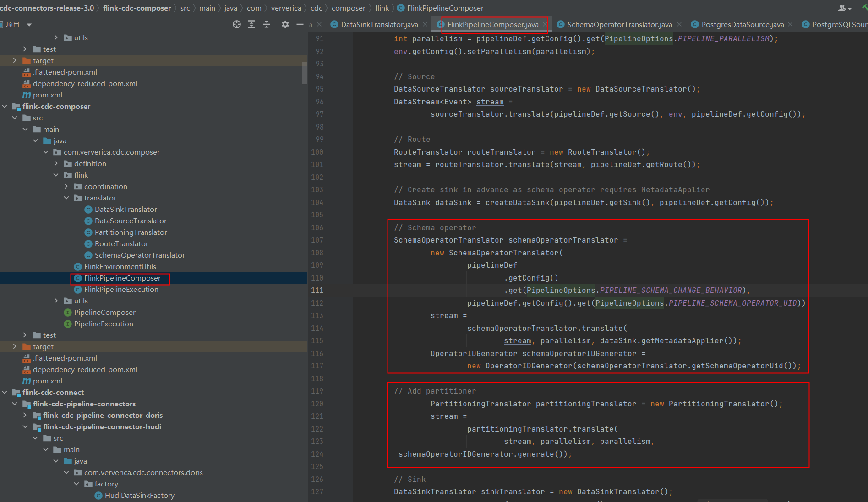Select flink-cdc-pipeline-connectors module
This screenshot has height=502, width=868.
pos(84,404)
